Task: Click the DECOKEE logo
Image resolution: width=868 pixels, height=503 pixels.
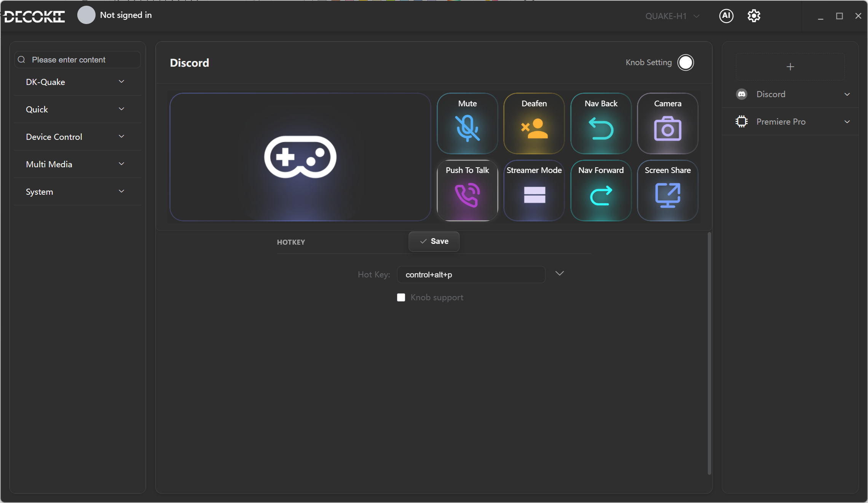Action: click(34, 16)
